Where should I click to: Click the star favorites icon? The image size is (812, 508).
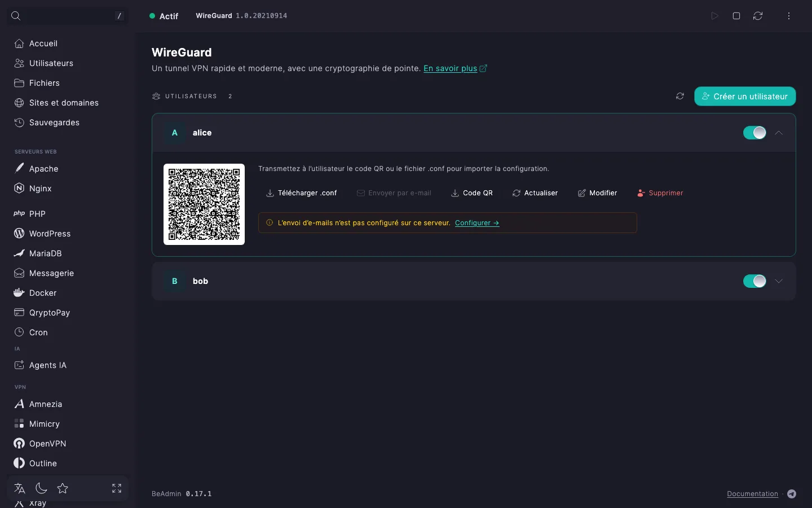tap(63, 488)
